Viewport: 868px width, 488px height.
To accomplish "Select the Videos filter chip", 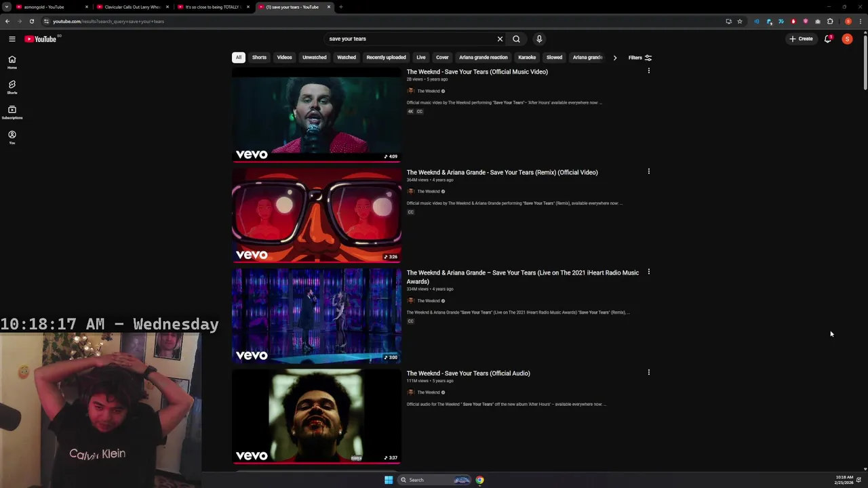I will pyautogui.click(x=284, y=58).
